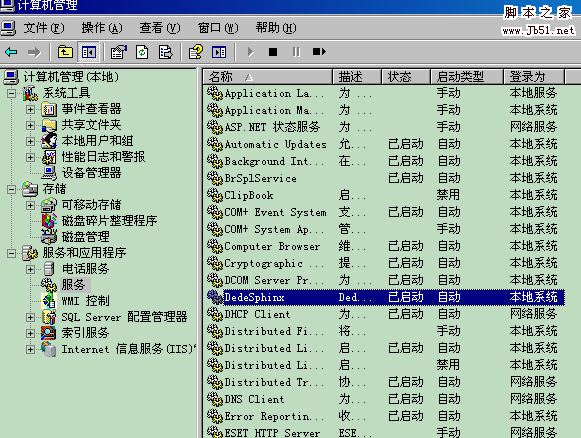Sort by the 启动类型 column header
This screenshot has width=581, height=438.
tap(467, 77)
